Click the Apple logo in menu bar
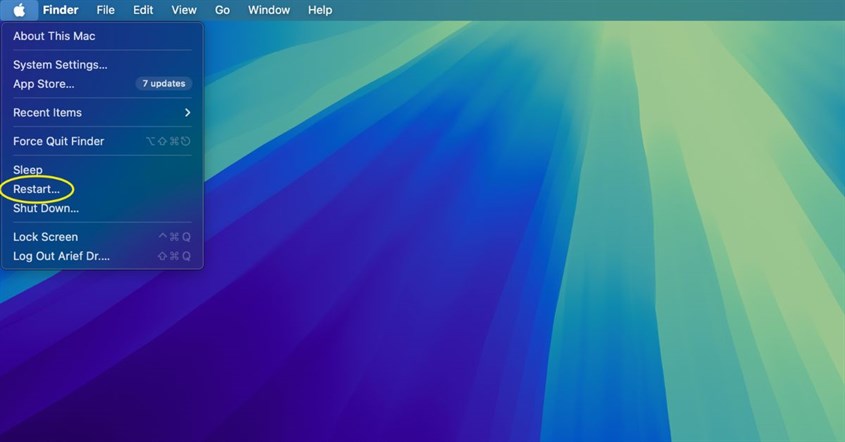The image size is (845, 442). (x=19, y=10)
